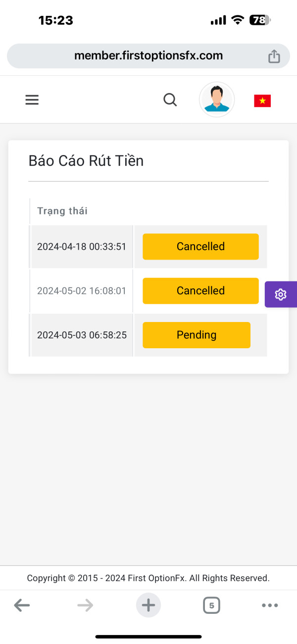Tap the address bar URL
297x644 pixels.
tap(148, 55)
